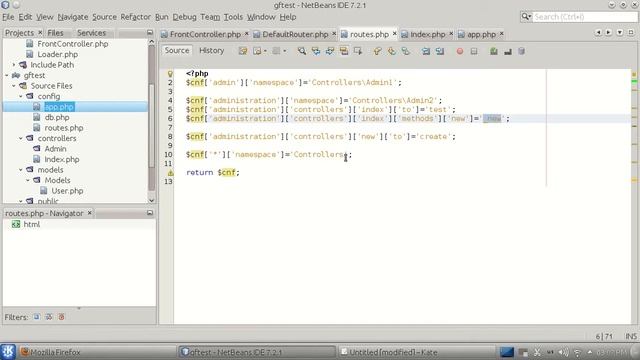This screenshot has width=640, height=360.
Task: Shift line right toolbar icon
Action: 440,51
